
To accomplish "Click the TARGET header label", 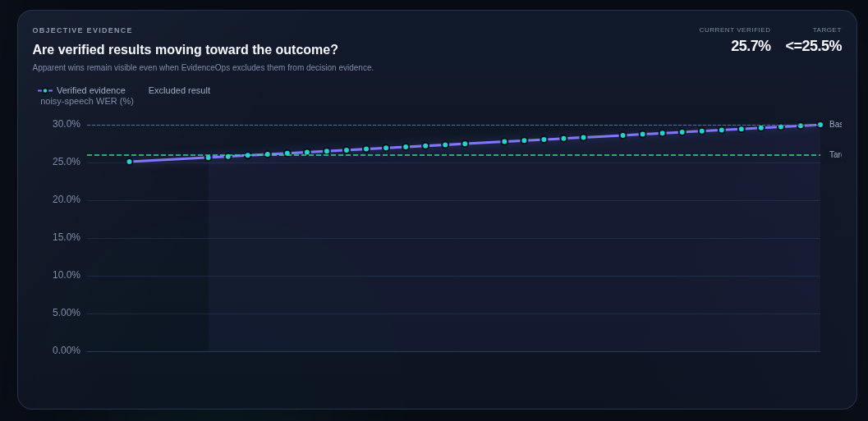I will pos(827,30).
